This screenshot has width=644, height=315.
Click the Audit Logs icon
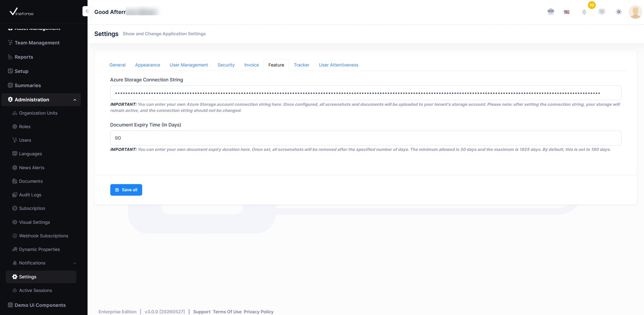click(x=15, y=195)
